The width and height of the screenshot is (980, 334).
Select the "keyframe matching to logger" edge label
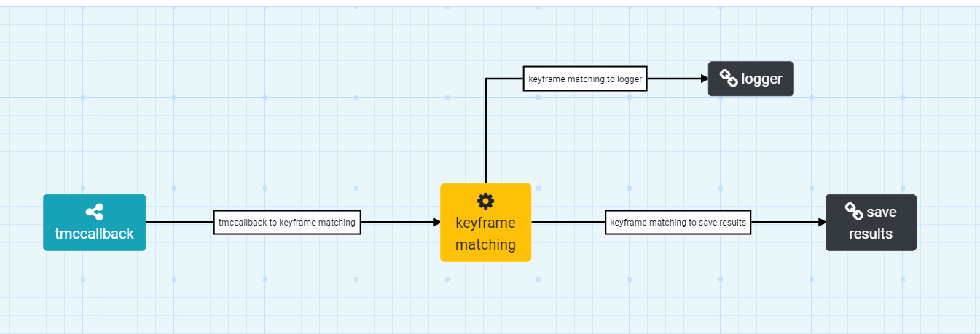pos(585,79)
